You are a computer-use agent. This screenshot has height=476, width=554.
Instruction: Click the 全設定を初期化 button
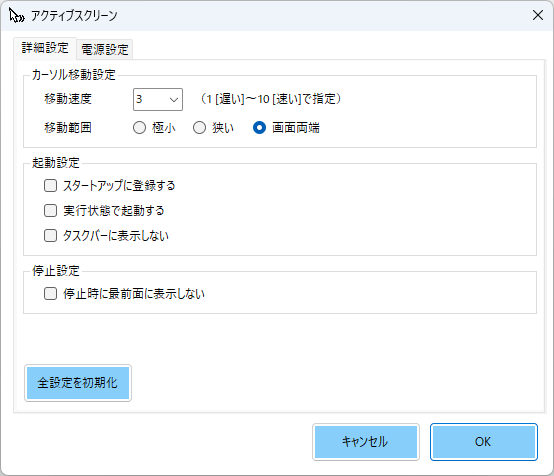click(x=78, y=383)
